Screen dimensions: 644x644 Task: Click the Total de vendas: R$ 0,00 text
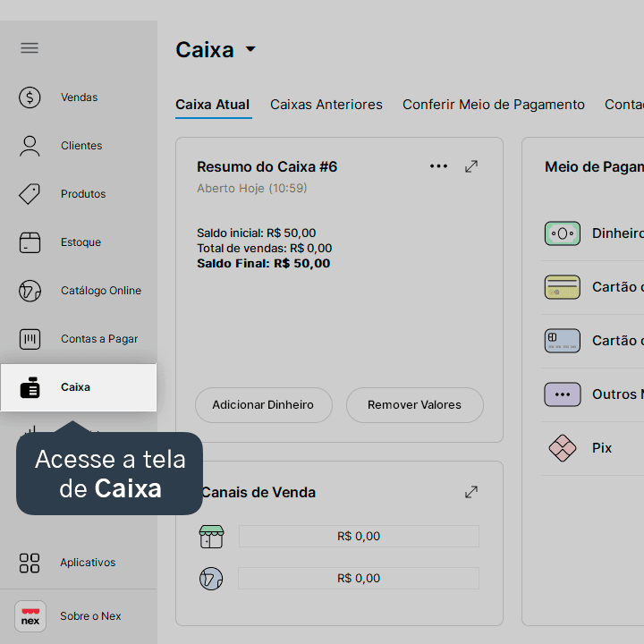(264, 248)
